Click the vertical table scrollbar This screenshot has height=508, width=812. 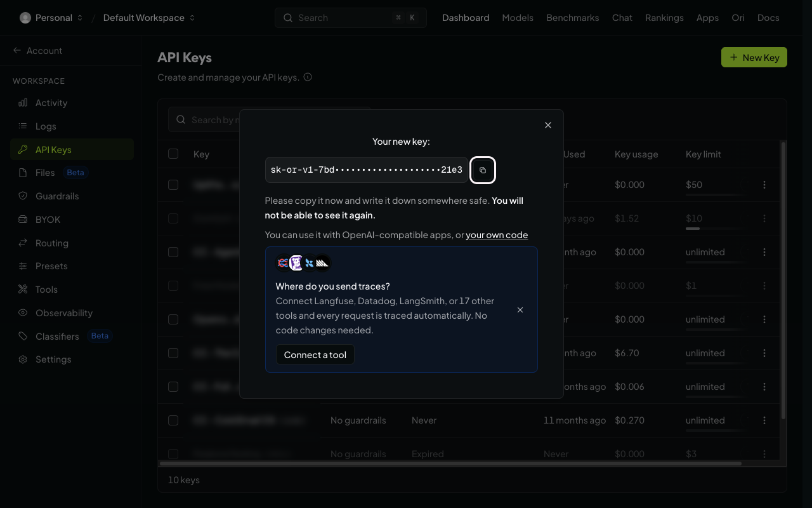[x=783, y=279]
